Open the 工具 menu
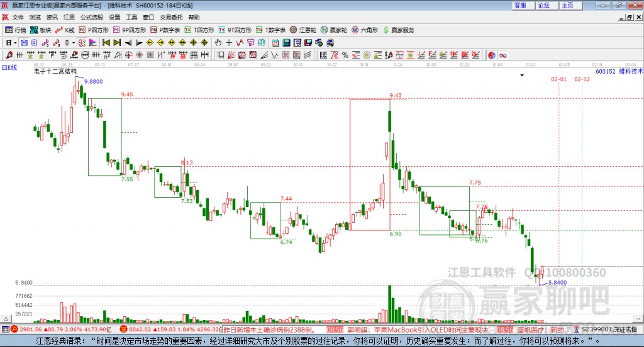644x347 pixels. [131, 17]
